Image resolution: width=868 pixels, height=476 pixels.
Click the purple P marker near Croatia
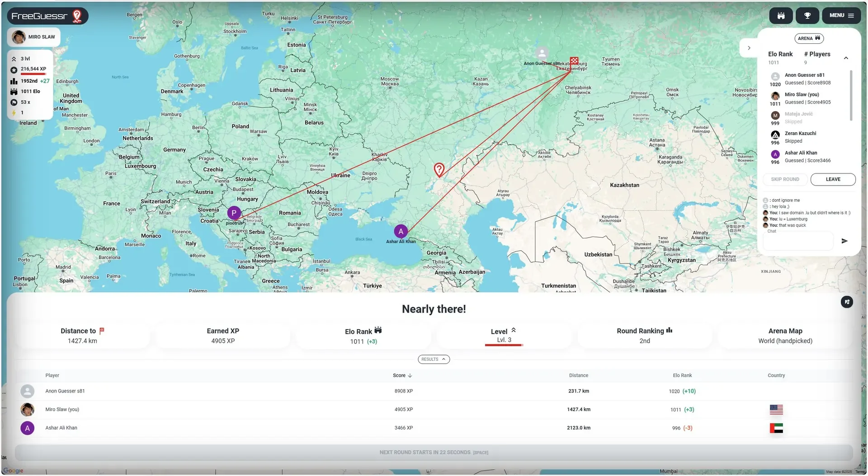click(x=234, y=213)
